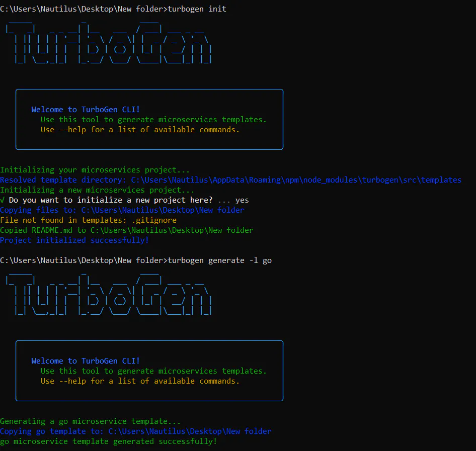Click 'File not found in templates: .gitignore'
The image size is (476, 451).
89,220
